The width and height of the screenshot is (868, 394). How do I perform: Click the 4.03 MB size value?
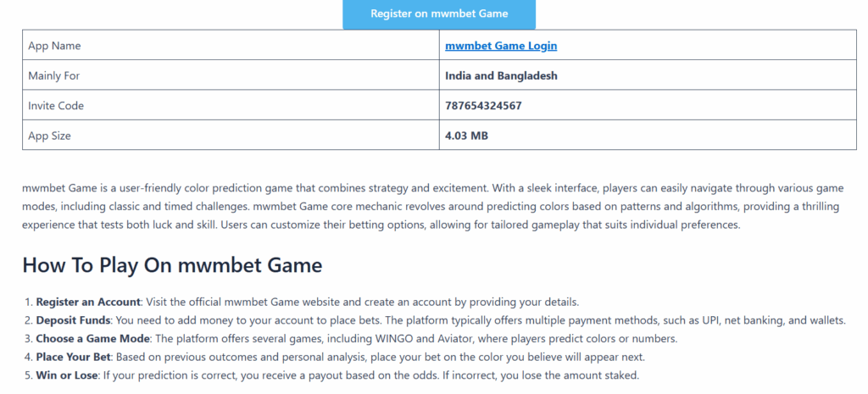click(x=467, y=136)
